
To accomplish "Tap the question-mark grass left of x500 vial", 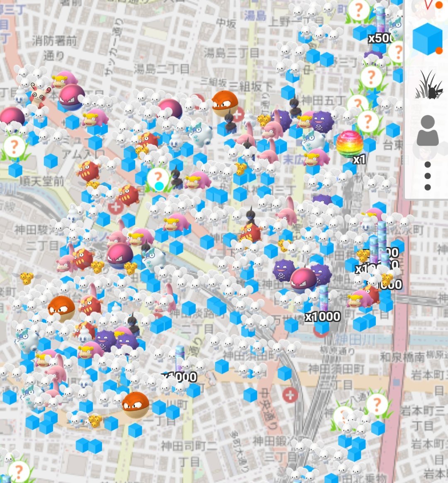I will tap(358, 11).
